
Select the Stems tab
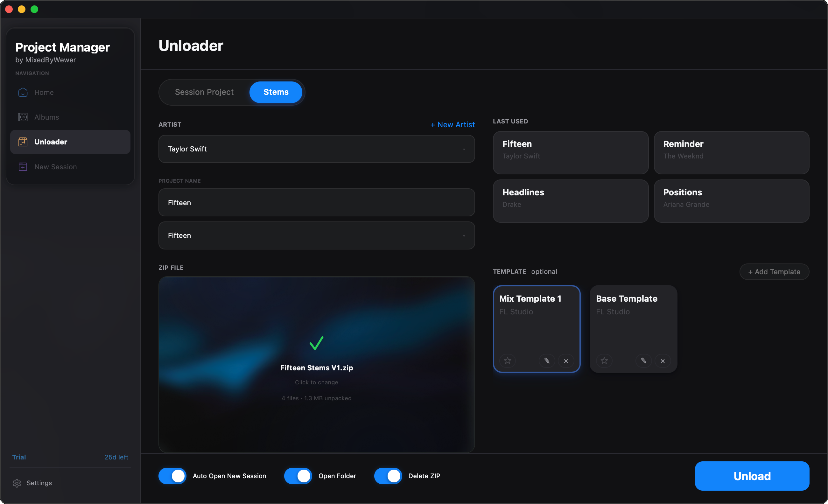[x=276, y=92]
